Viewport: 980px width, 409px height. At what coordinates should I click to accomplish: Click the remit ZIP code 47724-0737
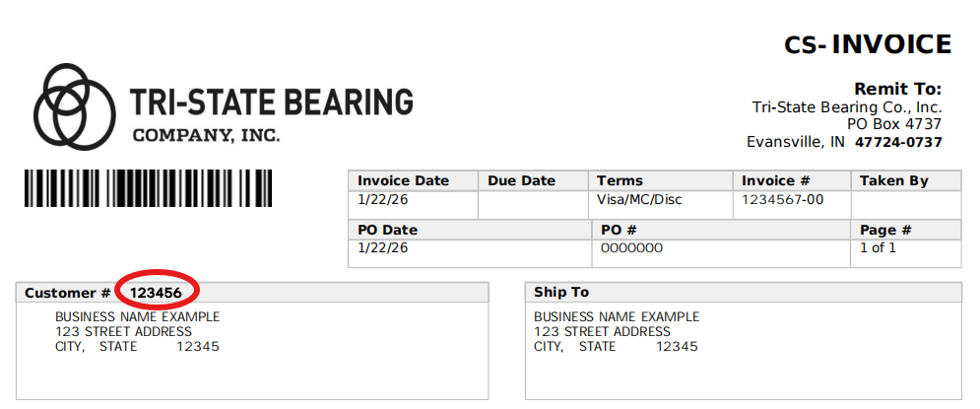click(x=898, y=142)
